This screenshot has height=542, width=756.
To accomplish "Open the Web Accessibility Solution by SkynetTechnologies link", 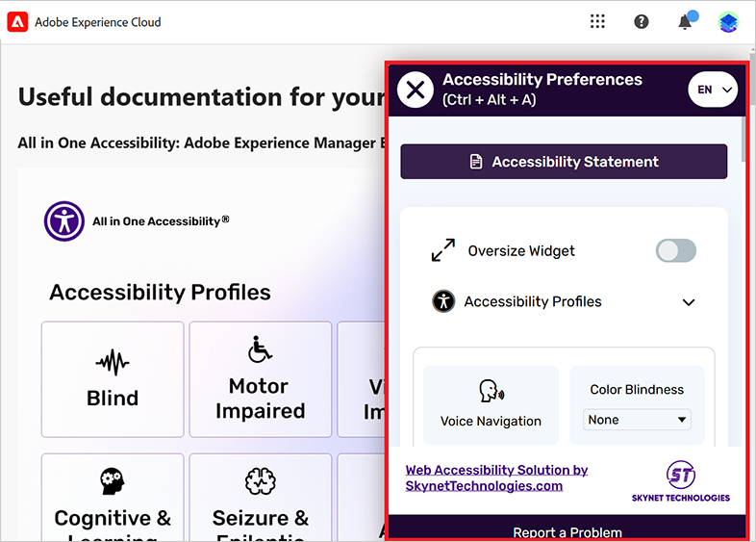I will coord(496,477).
